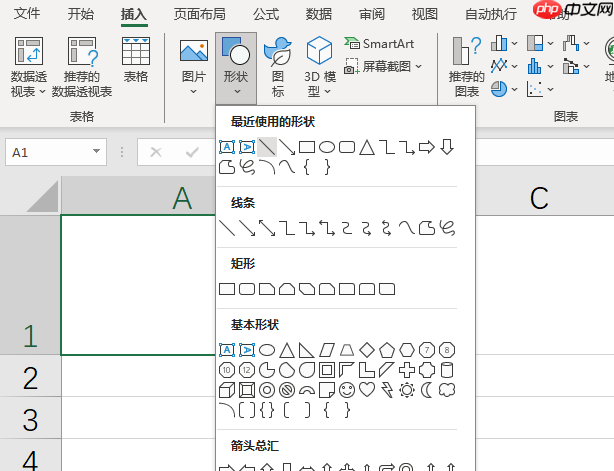Choose the arc in recent shapes
Screen dimensions: 614x471
267,167
